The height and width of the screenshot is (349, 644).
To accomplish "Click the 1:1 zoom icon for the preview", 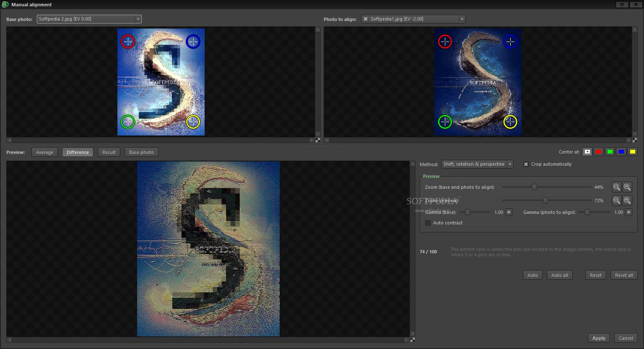I will pos(616,201).
